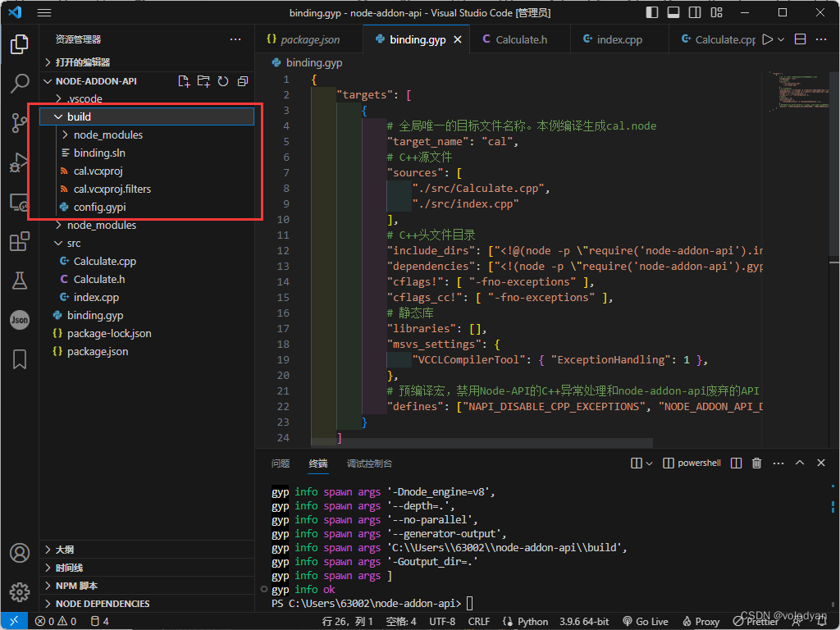Open the Json activity bar icon
The image size is (840, 630).
pyautogui.click(x=20, y=320)
